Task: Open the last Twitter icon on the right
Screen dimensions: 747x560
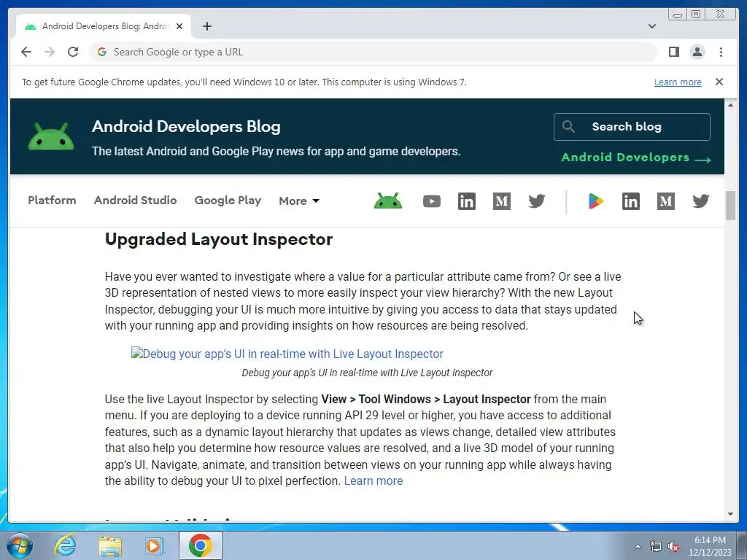Action: [701, 201]
